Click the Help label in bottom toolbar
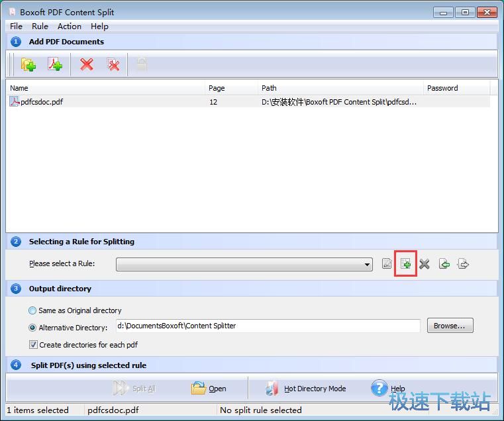 pos(398,389)
